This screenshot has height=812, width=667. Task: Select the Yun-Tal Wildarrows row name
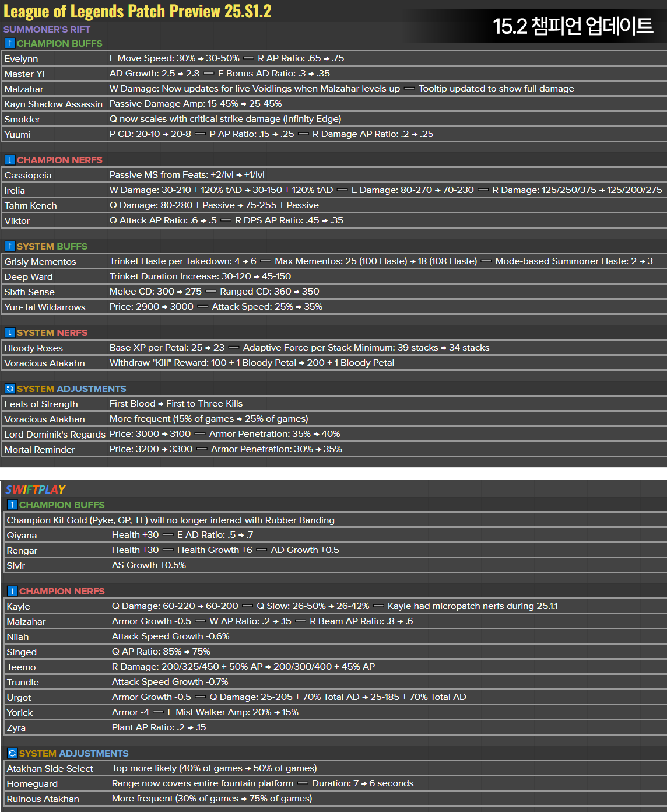point(45,307)
